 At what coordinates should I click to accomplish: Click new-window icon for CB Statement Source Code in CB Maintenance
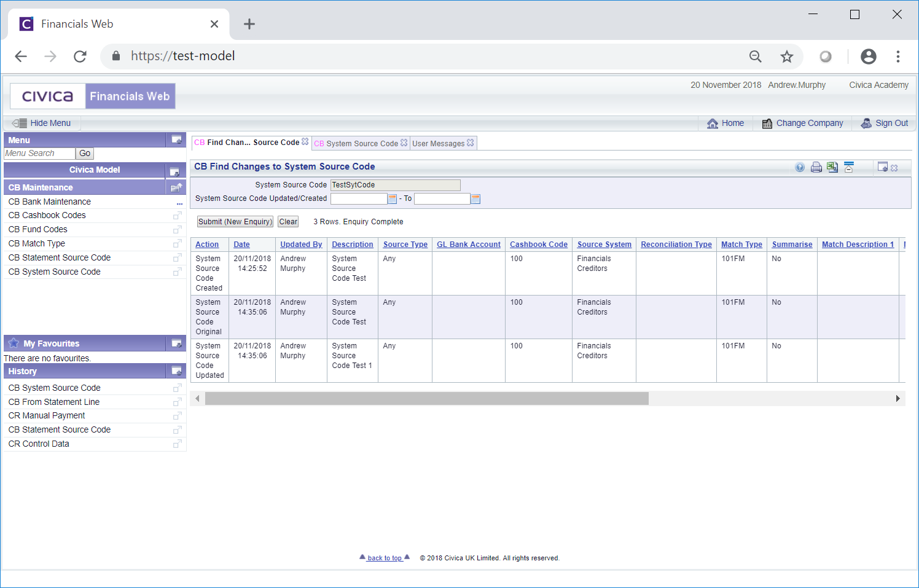tap(178, 258)
